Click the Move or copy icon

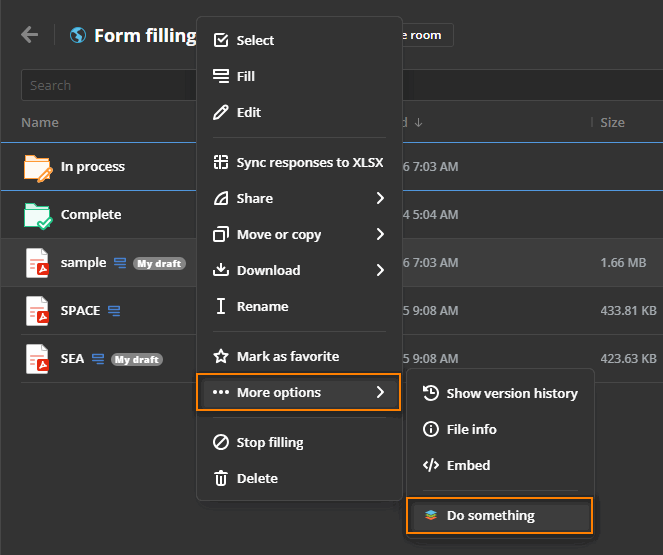[221, 234]
